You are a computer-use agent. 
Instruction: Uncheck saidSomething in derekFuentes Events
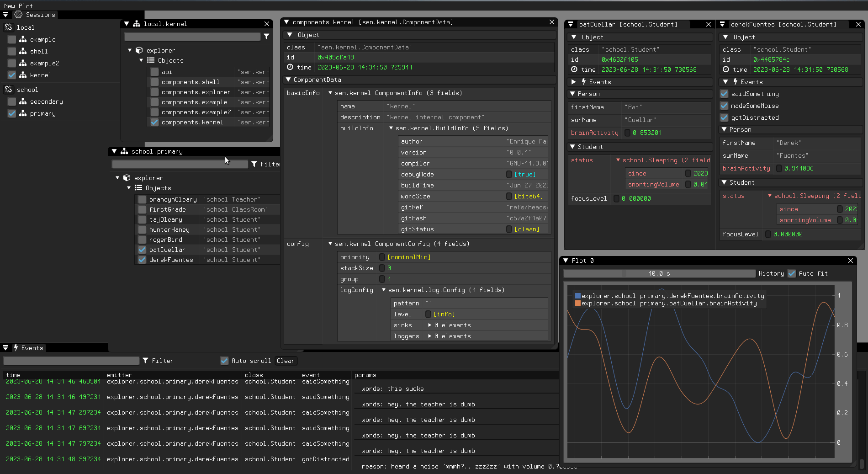point(724,94)
